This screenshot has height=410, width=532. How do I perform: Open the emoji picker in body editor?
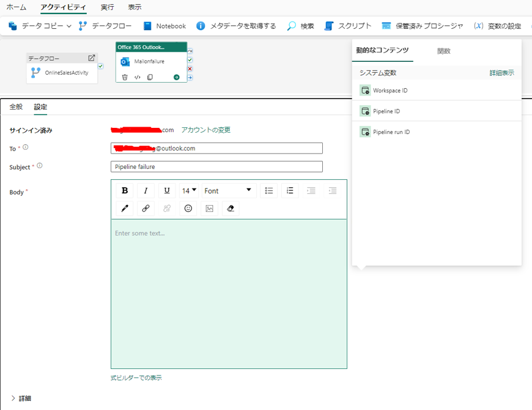[188, 208]
